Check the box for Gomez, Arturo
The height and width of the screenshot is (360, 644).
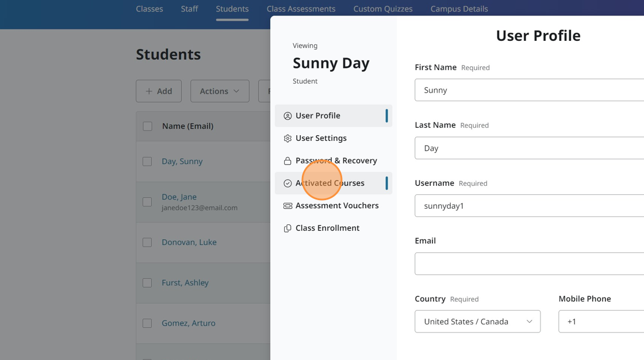click(x=147, y=323)
